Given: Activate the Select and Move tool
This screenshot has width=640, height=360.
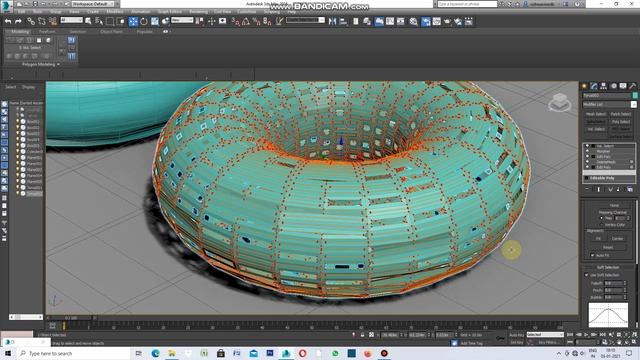Looking at the screenshot, I should click(133, 21).
